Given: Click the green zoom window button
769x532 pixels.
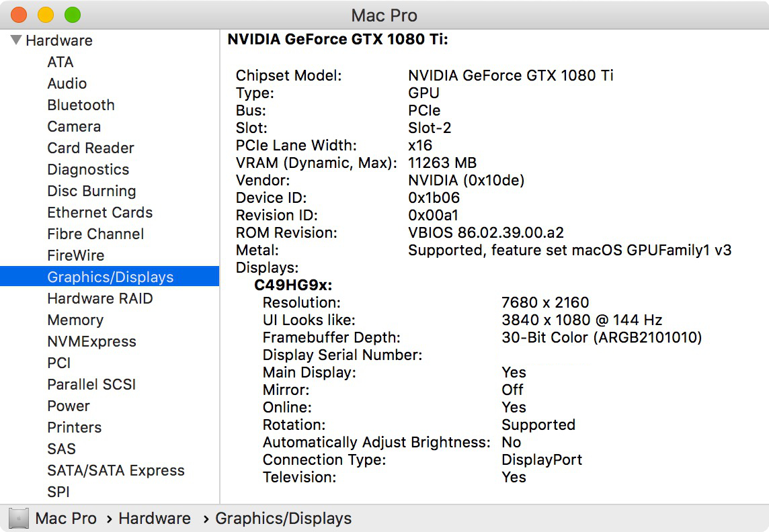Looking at the screenshot, I should click(x=73, y=15).
